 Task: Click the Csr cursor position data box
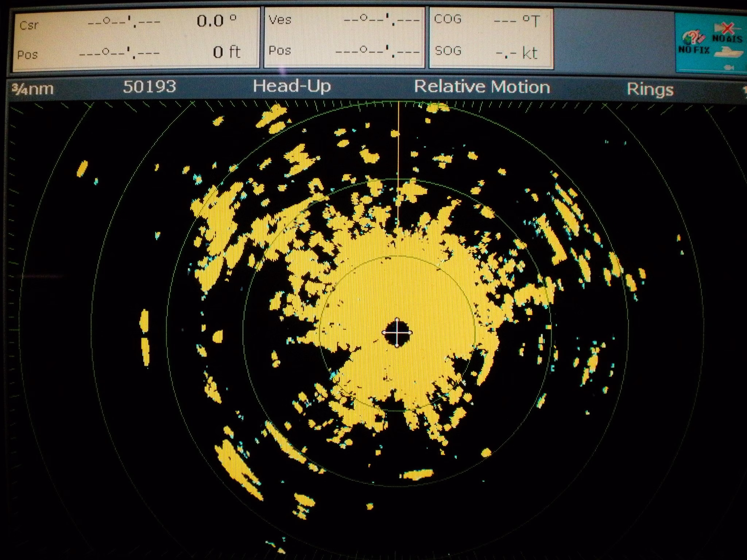[136, 38]
